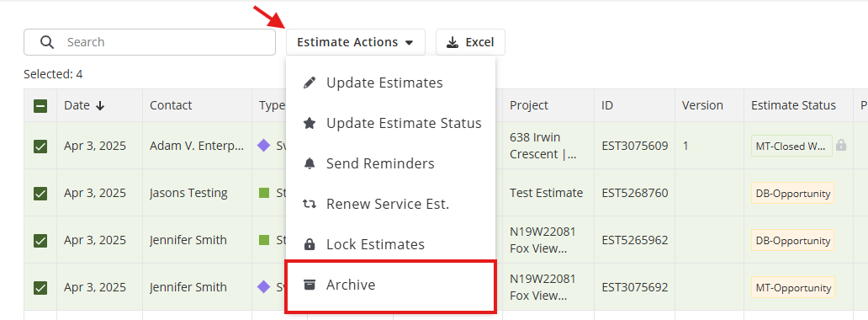
Task: Click the padlock icon beside Lock Estimates
Action: [x=310, y=244]
